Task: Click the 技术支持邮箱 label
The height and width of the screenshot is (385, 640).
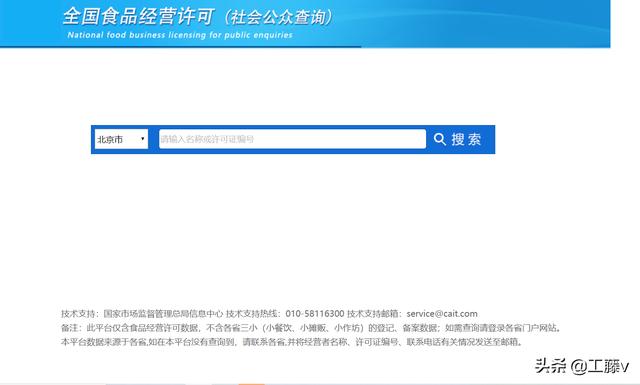Action: [373, 314]
